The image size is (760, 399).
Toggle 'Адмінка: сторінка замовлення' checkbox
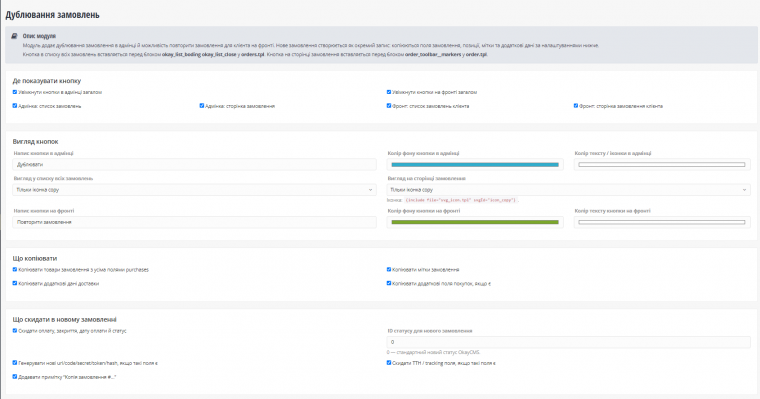pos(202,105)
